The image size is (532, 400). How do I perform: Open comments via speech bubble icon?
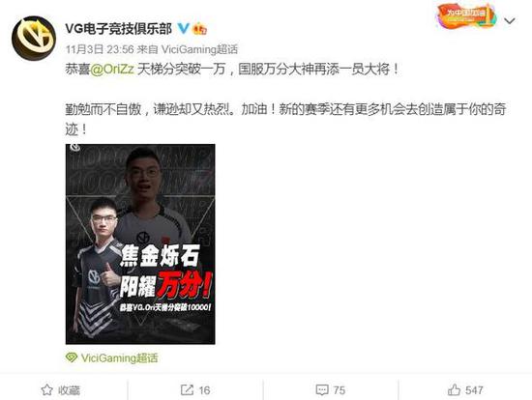322,389
